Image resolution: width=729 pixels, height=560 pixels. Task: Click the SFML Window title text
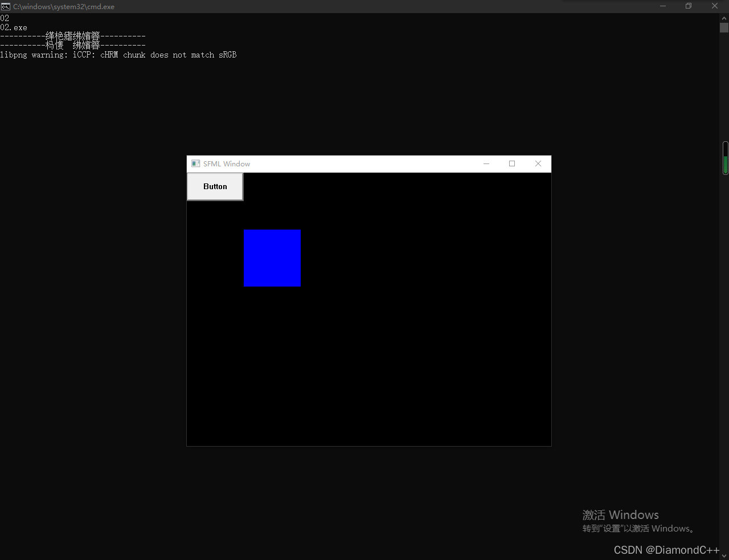226,163
